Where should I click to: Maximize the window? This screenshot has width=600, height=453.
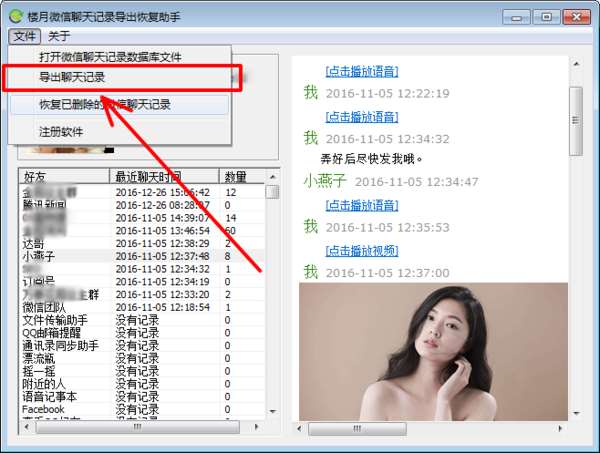point(546,17)
